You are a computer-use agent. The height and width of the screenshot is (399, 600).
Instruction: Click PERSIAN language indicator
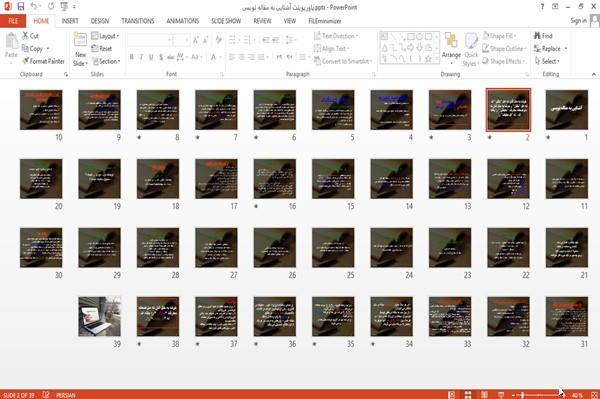[x=66, y=395]
